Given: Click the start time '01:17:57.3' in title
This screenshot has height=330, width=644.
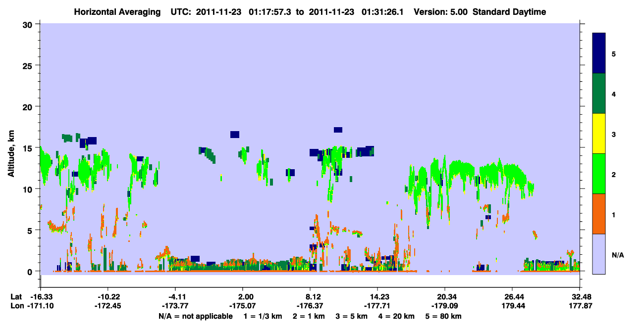Looking at the screenshot, I should [269, 12].
